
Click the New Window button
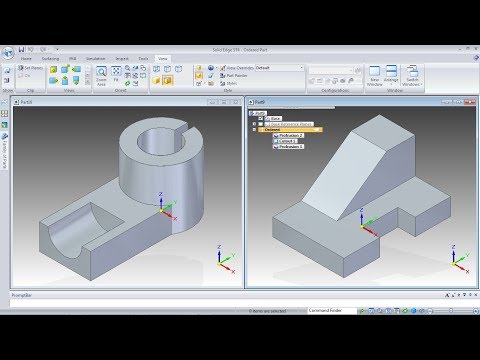[x=374, y=76]
